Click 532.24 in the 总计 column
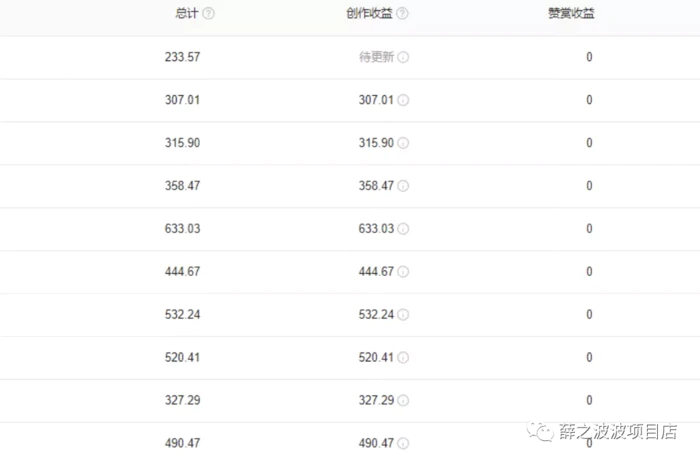 click(183, 315)
